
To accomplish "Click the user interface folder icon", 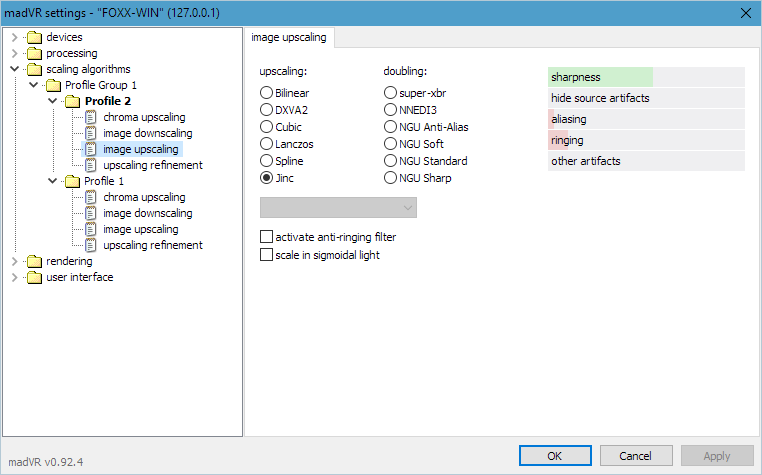I will click(x=35, y=278).
